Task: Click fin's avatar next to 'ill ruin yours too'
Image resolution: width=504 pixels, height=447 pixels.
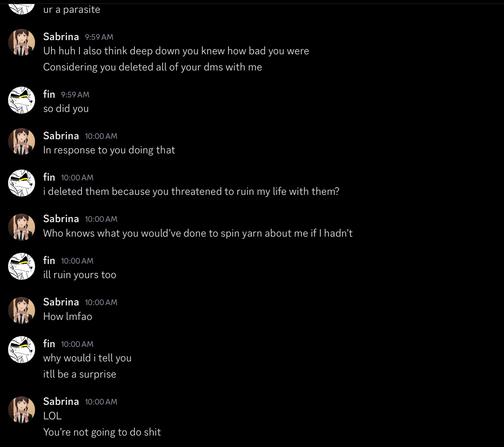Action: point(22,266)
